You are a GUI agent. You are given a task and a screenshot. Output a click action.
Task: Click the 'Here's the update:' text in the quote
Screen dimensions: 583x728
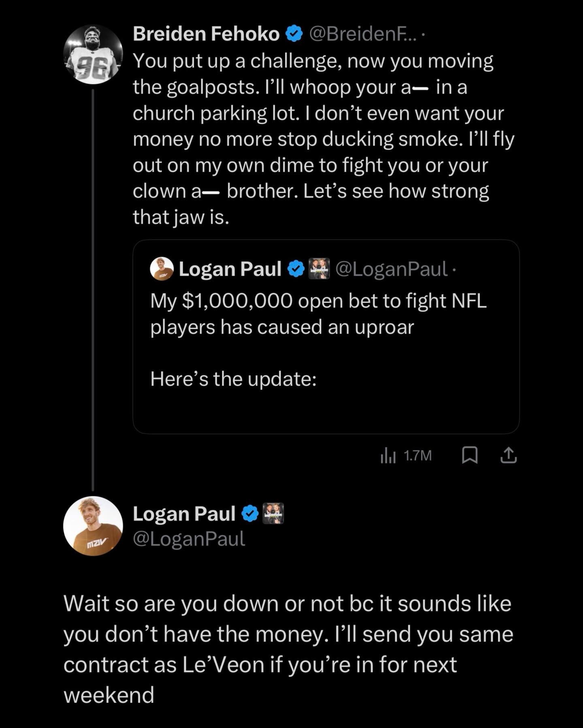[233, 379]
